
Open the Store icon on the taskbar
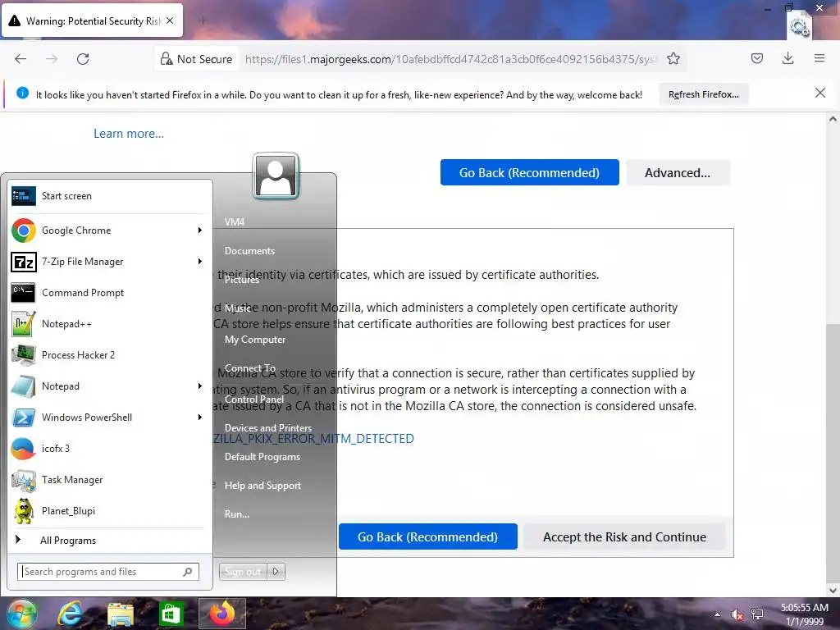tap(171, 614)
